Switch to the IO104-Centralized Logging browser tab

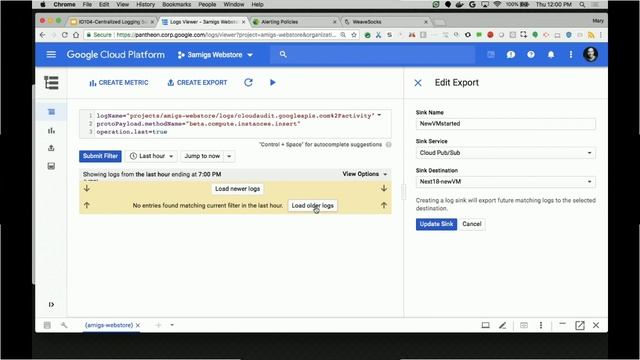[112, 22]
